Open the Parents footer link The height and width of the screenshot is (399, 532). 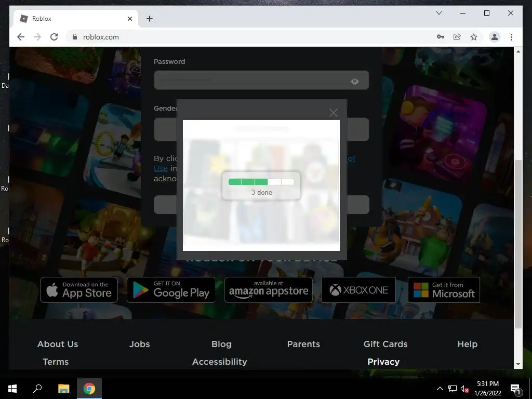click(x=303, y=344)
